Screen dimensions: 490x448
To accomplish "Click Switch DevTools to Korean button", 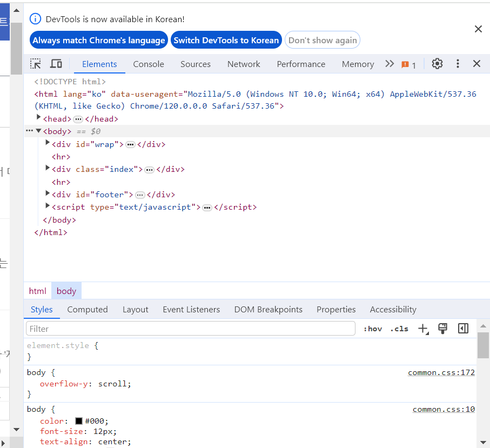I will click(226, 40).
